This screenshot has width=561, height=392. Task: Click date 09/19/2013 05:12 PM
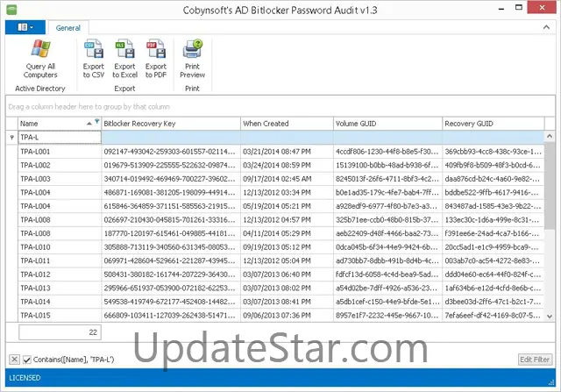click(277, 247)
